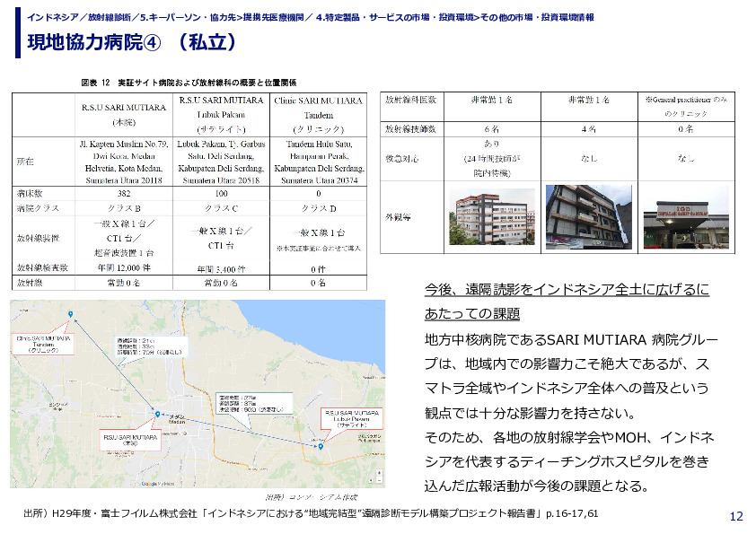Click the address cell Jl. Kapten Muslim No.79
756x534 pixels.
(124, 162)
